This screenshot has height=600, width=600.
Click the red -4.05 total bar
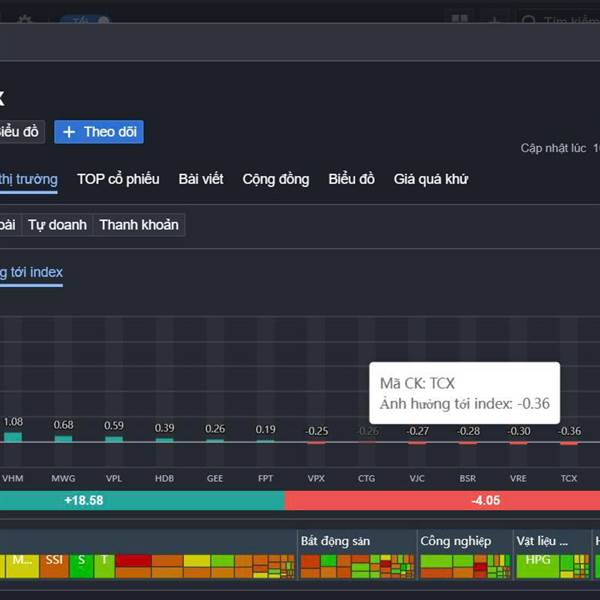click(442, 500)
